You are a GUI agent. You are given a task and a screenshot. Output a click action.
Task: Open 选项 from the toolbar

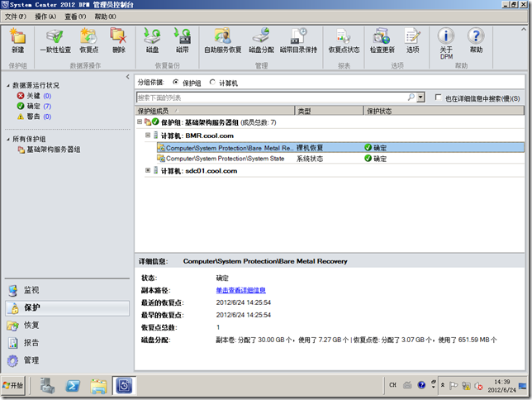(412, 40)
